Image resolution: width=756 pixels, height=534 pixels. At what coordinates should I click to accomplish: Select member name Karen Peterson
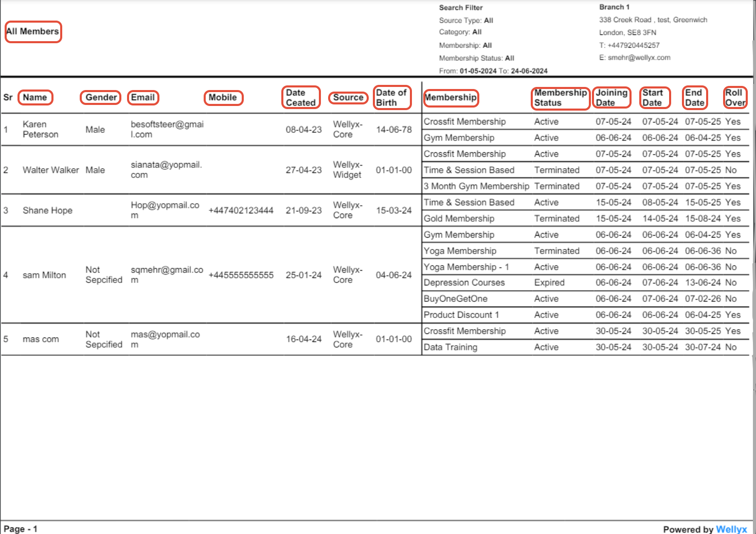(x=41, y=130)
